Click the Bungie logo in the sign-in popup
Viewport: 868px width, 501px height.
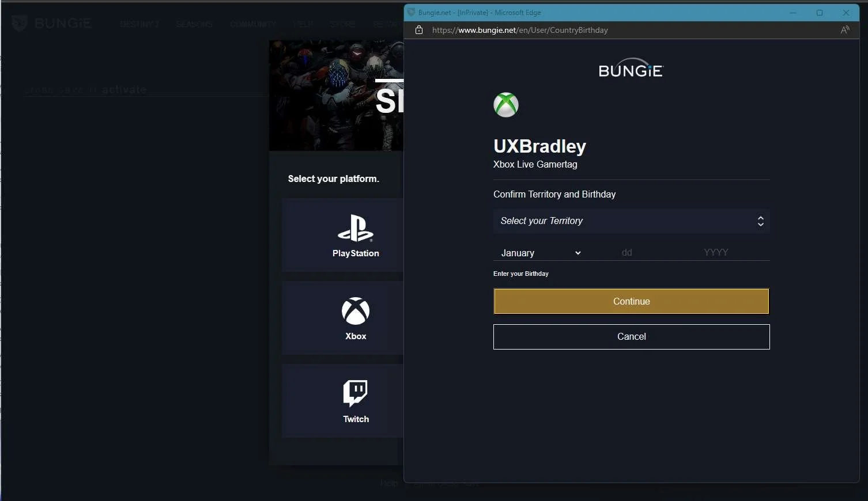point(631,68)
